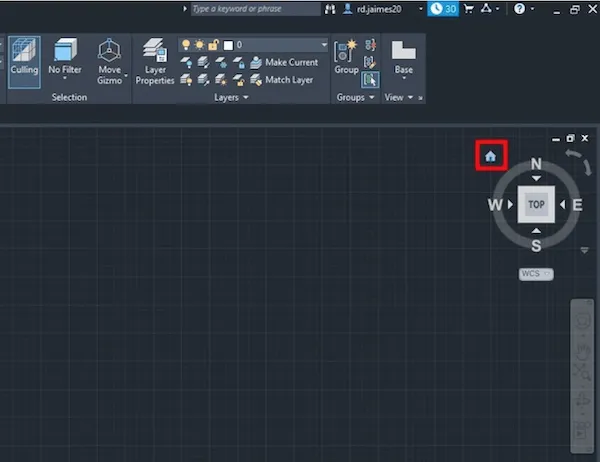Open the Autodesk App Store cart icon
This screenshot has width=600, height=462.
point(468,8)
